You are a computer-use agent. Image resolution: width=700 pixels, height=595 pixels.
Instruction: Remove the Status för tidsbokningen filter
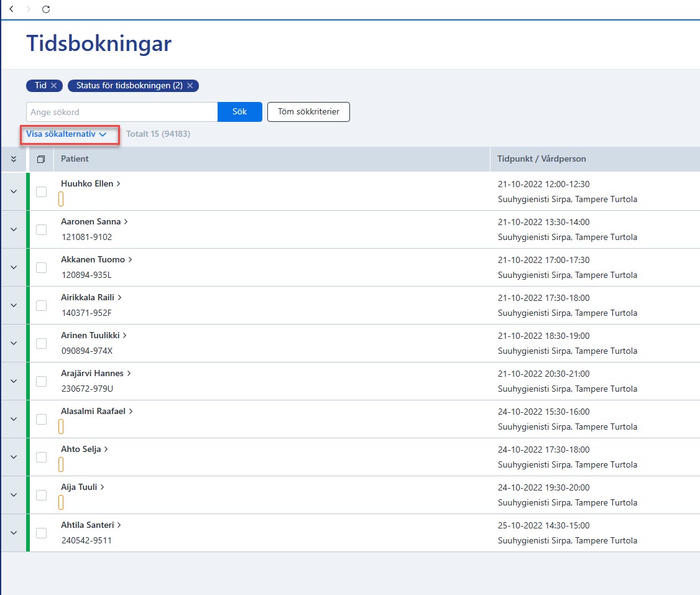pyautogui.click(x=190, y=85)
